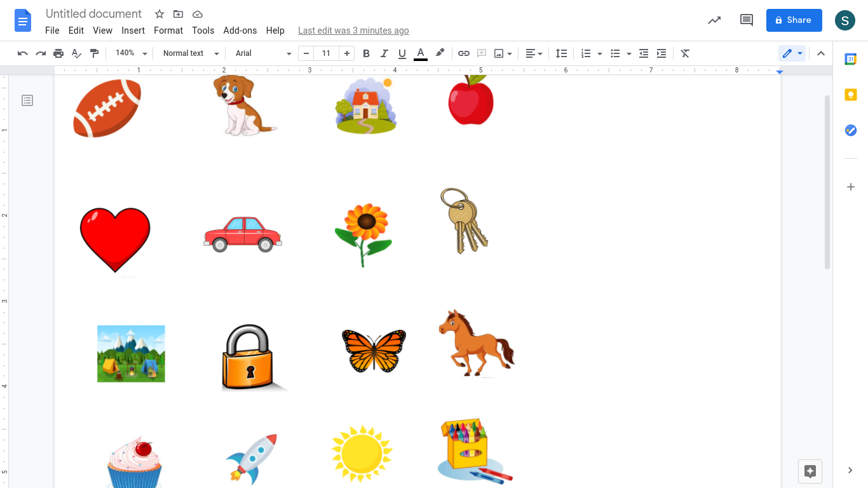This screenshot has height=488, width=868.
Task: Click the Share button
Action: tap(794, 20)
